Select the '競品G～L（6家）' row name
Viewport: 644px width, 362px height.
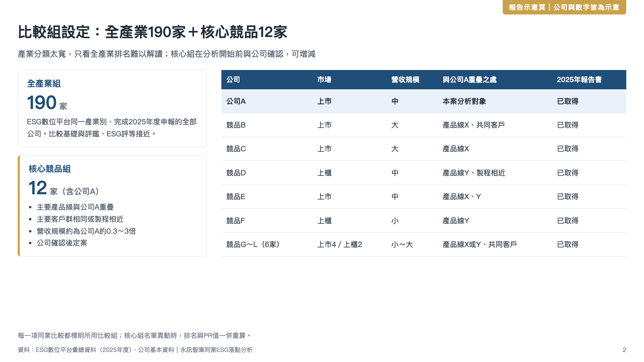click(x=253, y=245)
